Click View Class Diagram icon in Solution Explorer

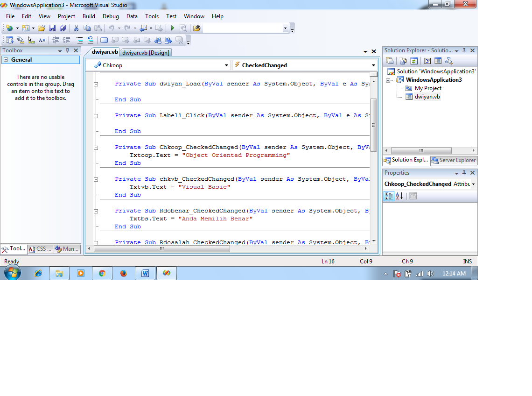point(449,61)
